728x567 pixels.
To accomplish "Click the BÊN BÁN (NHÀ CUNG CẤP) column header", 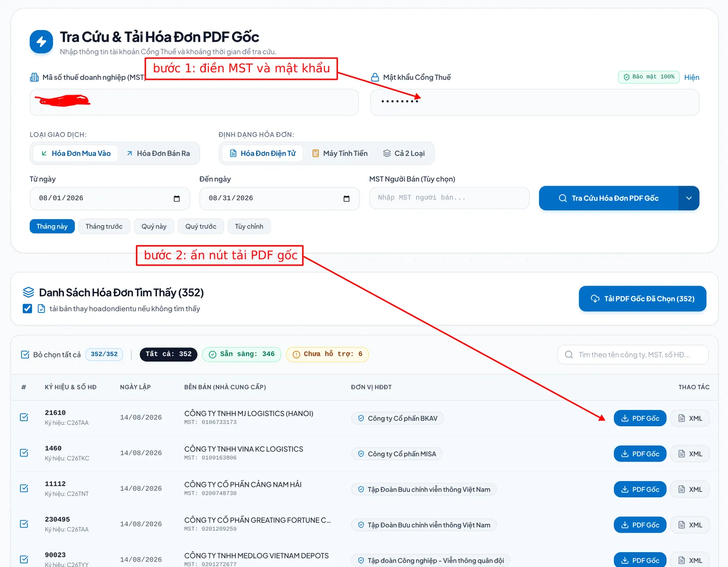I will tap(225, 387).
